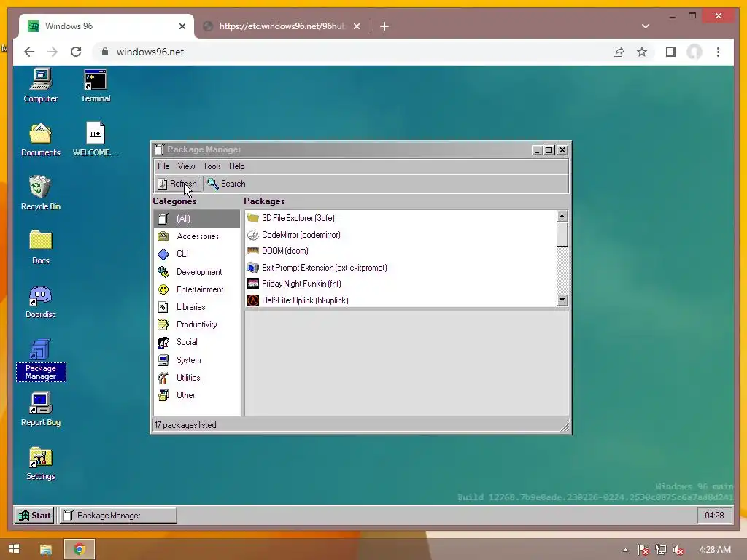The height and width of the screenshot is (560, 747).
Task: Select the WELCOME markdown file icon
Action: point(96,139)
